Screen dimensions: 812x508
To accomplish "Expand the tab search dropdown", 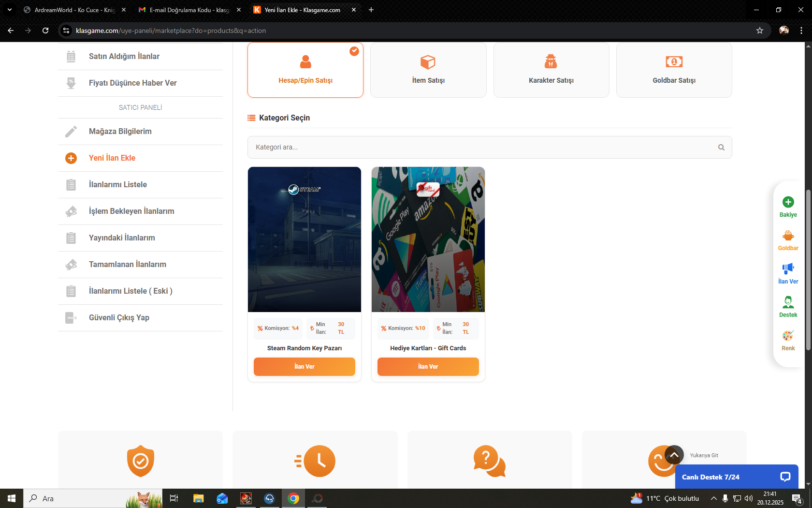I will (10, 10).
